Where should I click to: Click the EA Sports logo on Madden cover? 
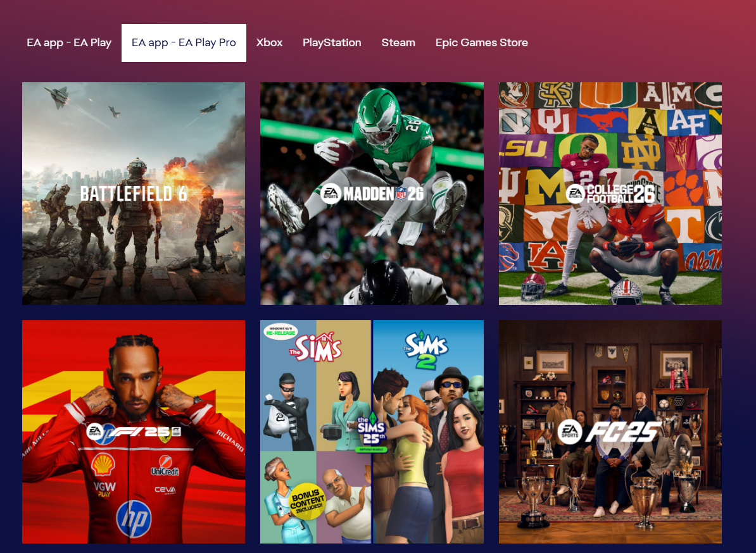(331, 194)
